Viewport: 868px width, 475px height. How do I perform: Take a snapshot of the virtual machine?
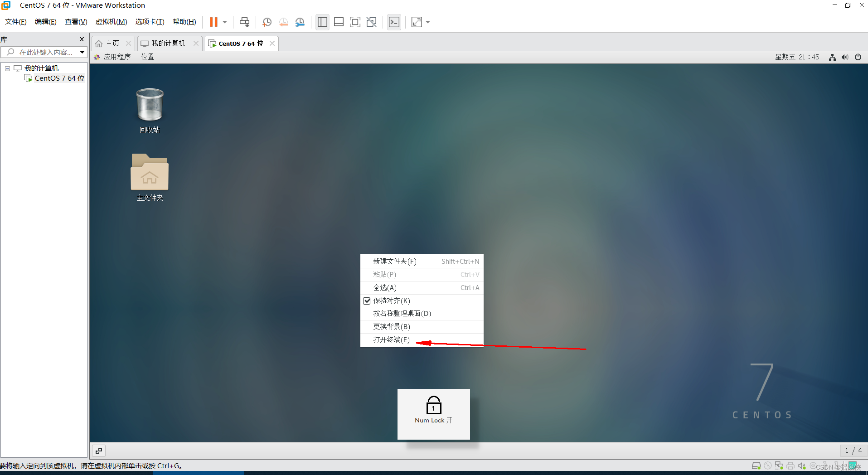267,22
